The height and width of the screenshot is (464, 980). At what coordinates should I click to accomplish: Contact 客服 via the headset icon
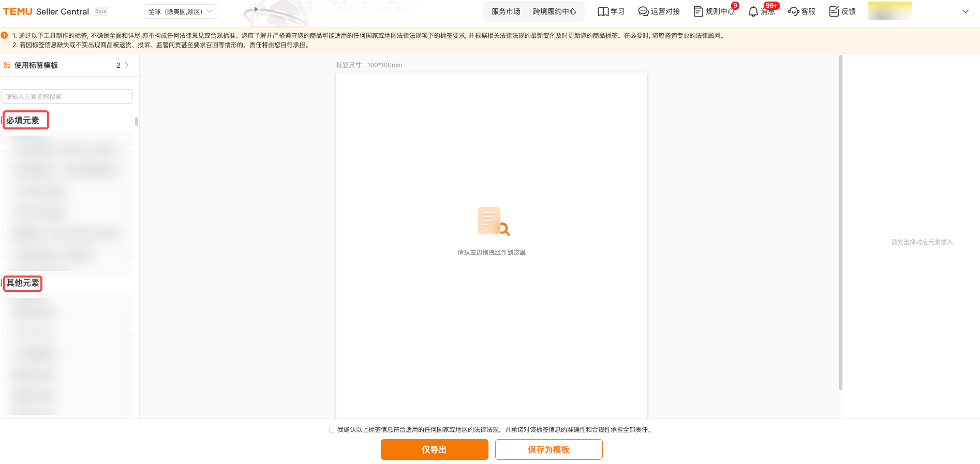(793, 11)
